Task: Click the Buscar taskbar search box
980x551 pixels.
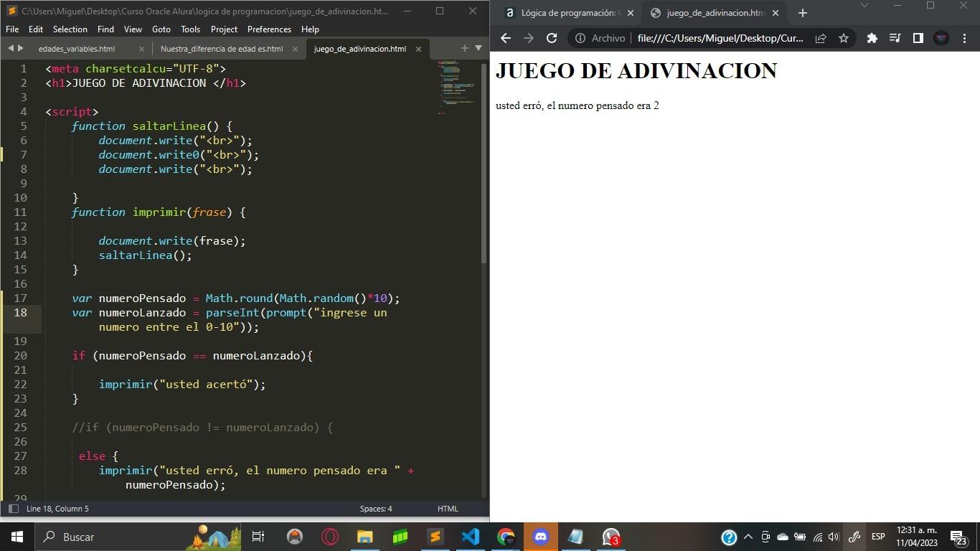Action: (x=136, y=537)
